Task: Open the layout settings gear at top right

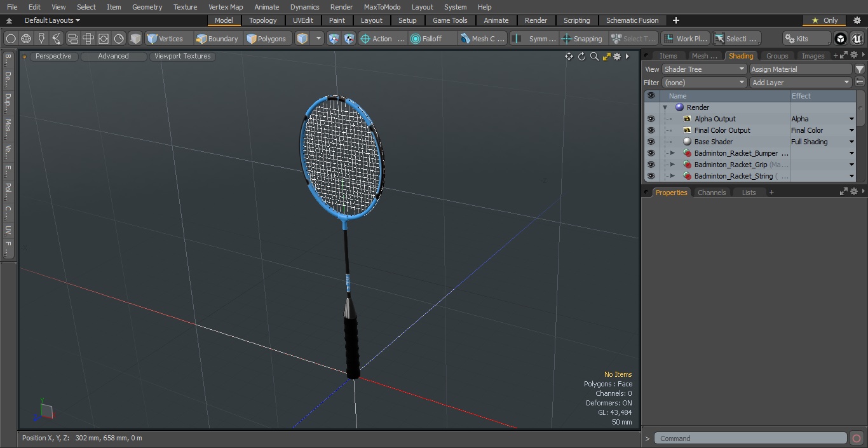Action: click(x=857, y=20)
